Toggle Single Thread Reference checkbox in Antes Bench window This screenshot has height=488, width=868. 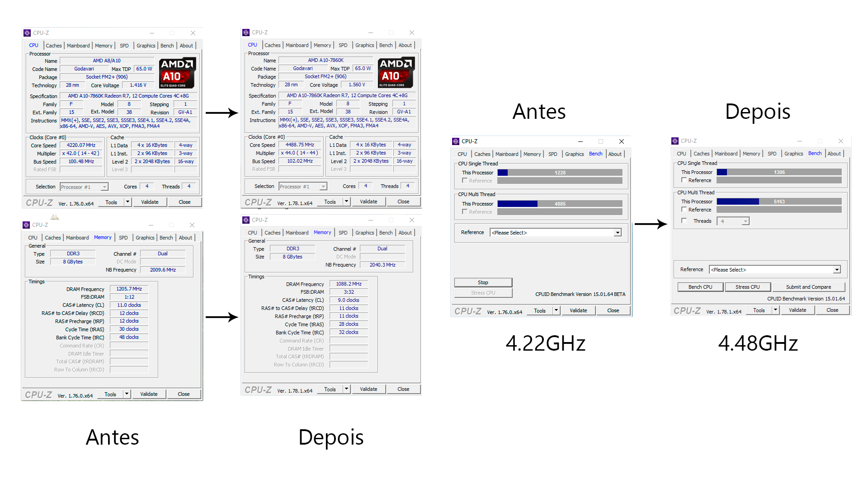pos(465,181)
